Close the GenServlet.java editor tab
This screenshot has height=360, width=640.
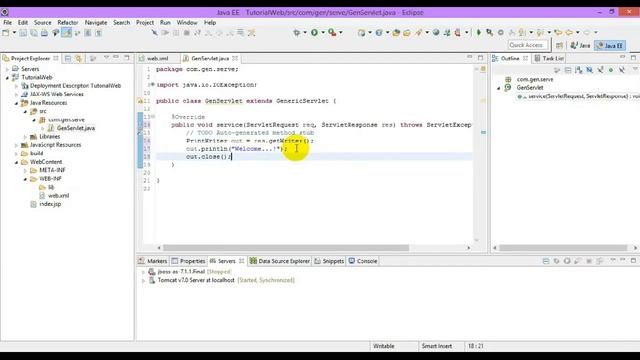235,58
